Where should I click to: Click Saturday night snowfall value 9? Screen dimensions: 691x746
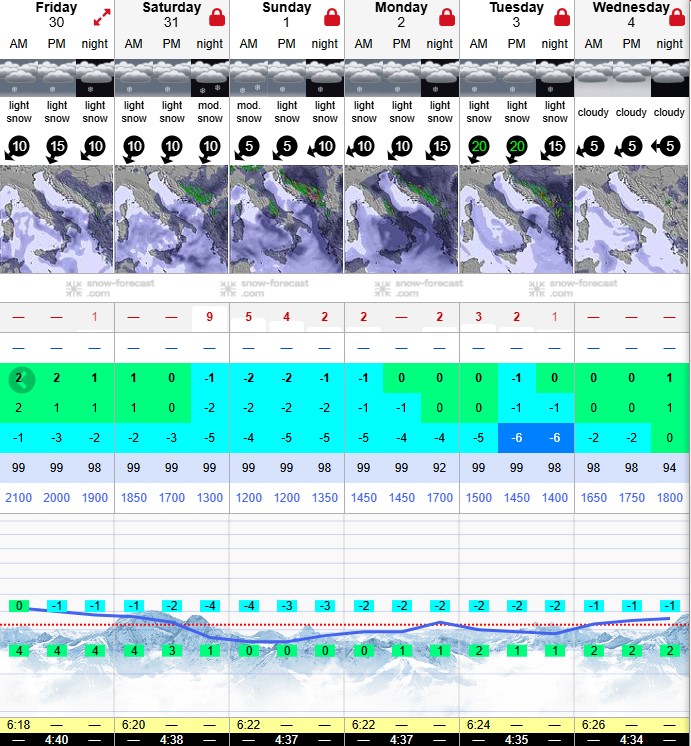(209, 317)
